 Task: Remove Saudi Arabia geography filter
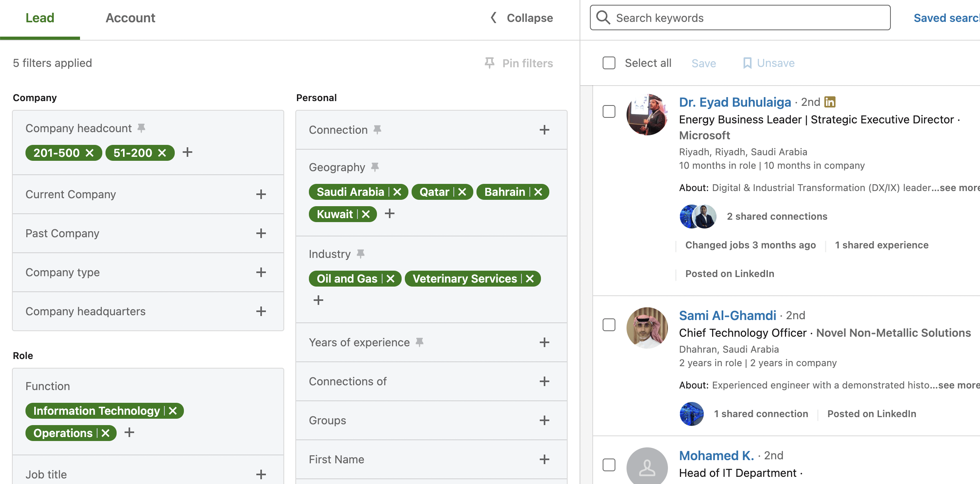pyautogui.click(x=397, y=192)
